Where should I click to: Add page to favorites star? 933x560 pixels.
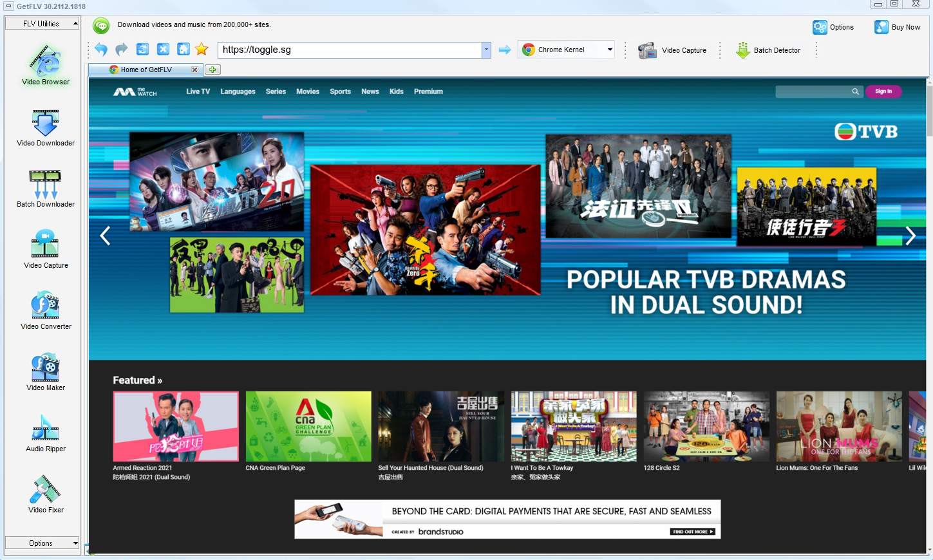[x=202, y=50]
